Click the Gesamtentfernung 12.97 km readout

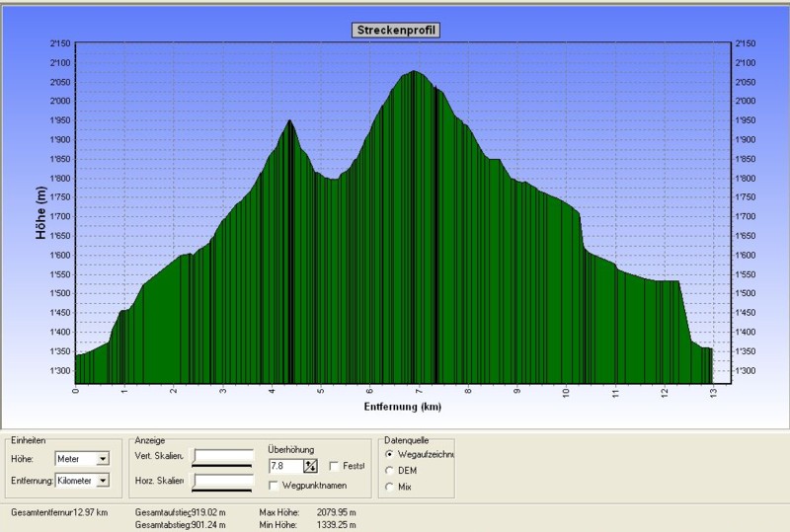[x=59, y=512]
